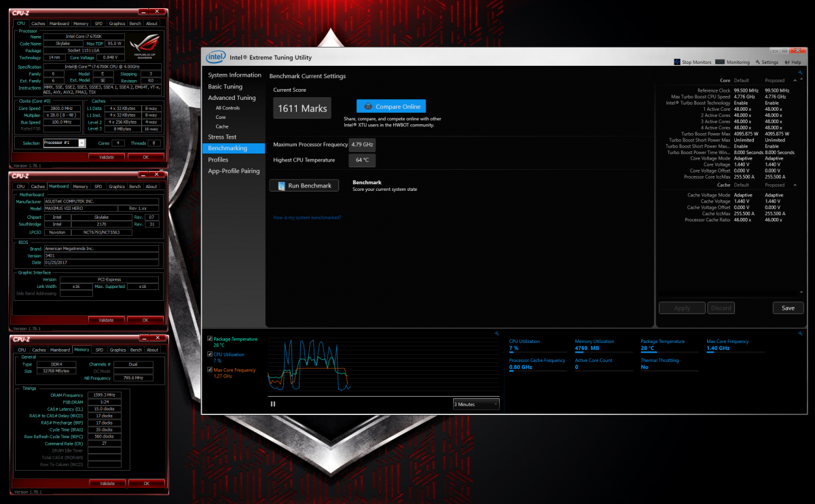Click the '64 °C' highest CPU temperature value
The height and width of the screenshot is (504, 815).
click(362, 160)
